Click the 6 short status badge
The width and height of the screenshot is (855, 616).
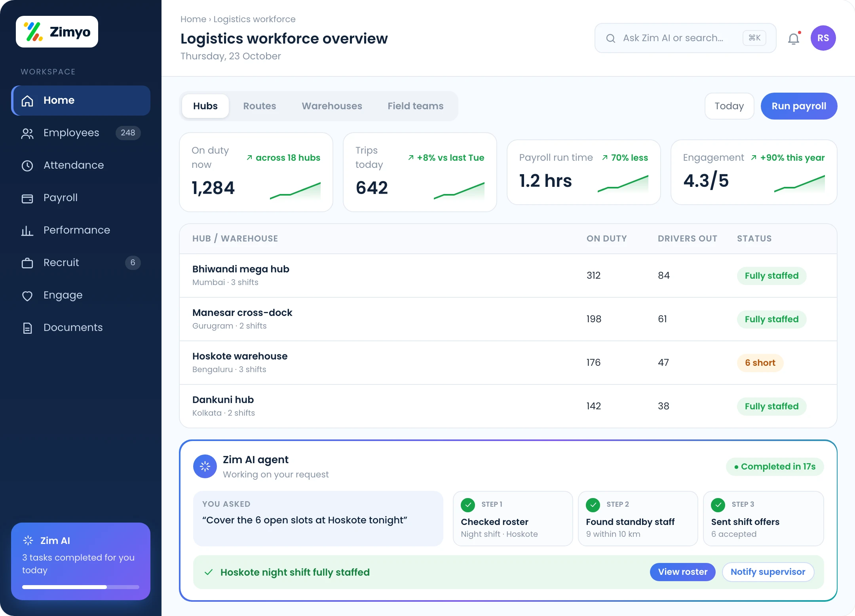pos(760,363)
